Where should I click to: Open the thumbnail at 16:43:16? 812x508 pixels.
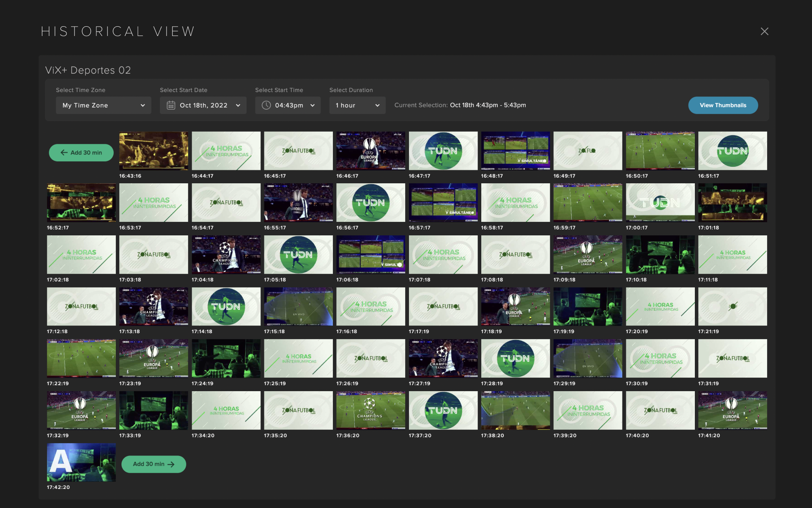coord(154,151)
